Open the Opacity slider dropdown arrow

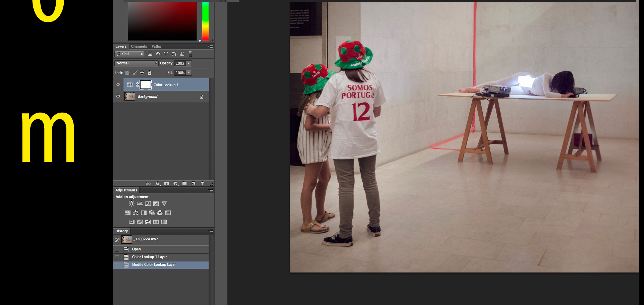coord(189,63)
